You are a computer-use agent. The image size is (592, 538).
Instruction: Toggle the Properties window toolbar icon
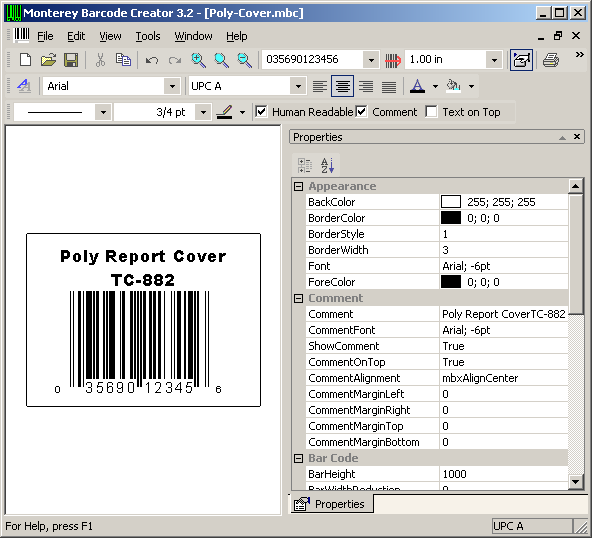[x=521, y=60]
